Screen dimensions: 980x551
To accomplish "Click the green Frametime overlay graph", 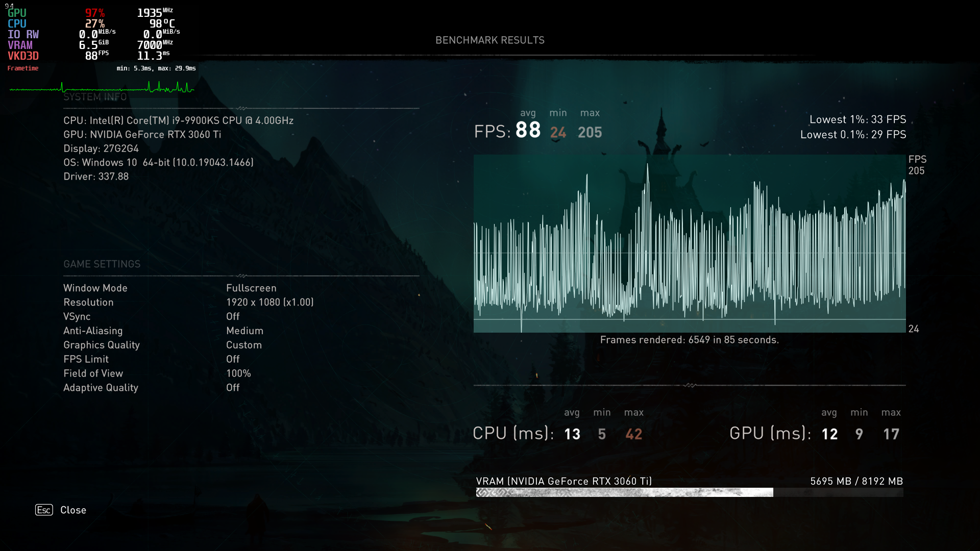I will pos(102,88).
